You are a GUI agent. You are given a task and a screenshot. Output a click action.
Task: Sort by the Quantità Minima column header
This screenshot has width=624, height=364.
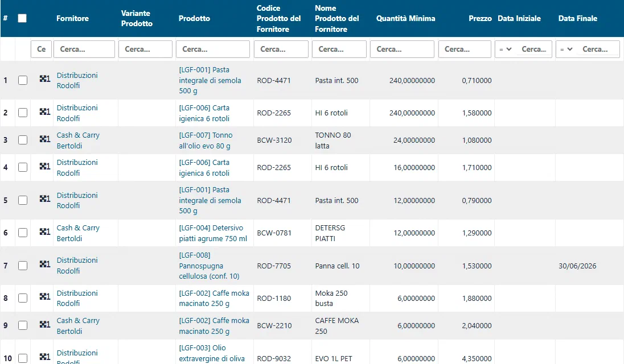point(405,18)
